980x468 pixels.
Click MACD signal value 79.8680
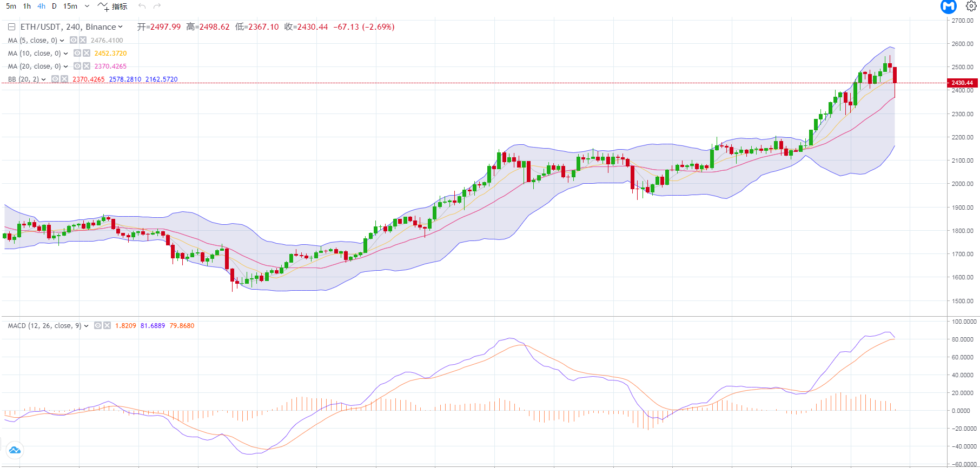[x=182, y=326]
